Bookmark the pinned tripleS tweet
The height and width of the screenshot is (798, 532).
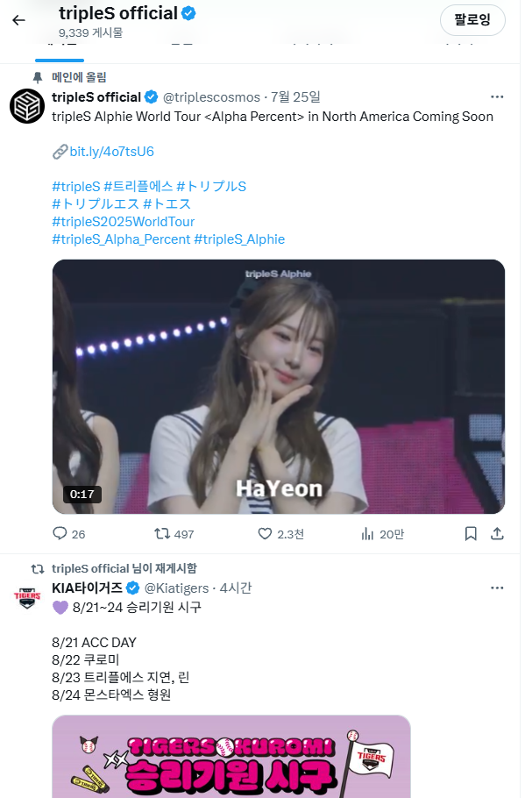(x=471, y=533)
